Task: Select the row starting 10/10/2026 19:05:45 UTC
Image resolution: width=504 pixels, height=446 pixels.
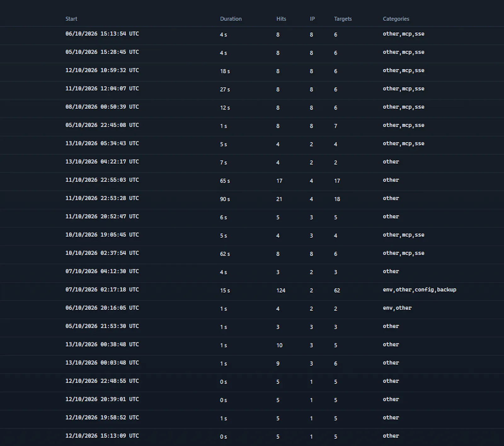Action: 252,237
